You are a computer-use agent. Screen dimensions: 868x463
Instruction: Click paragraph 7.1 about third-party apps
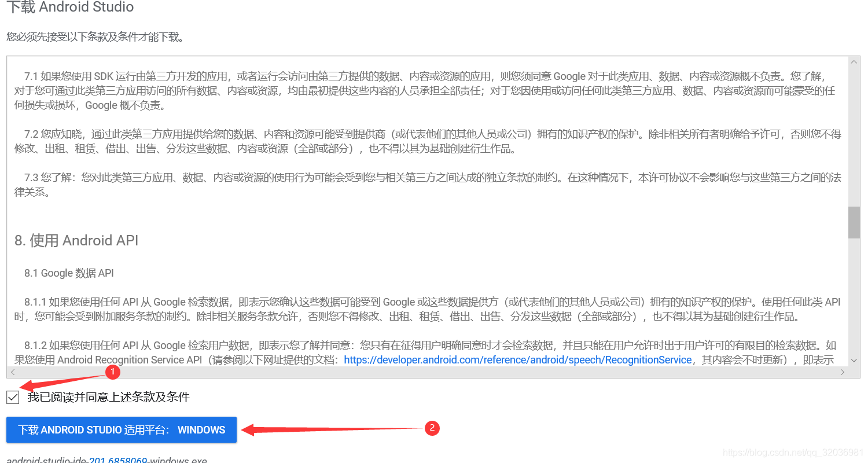[x=425, y=91]
